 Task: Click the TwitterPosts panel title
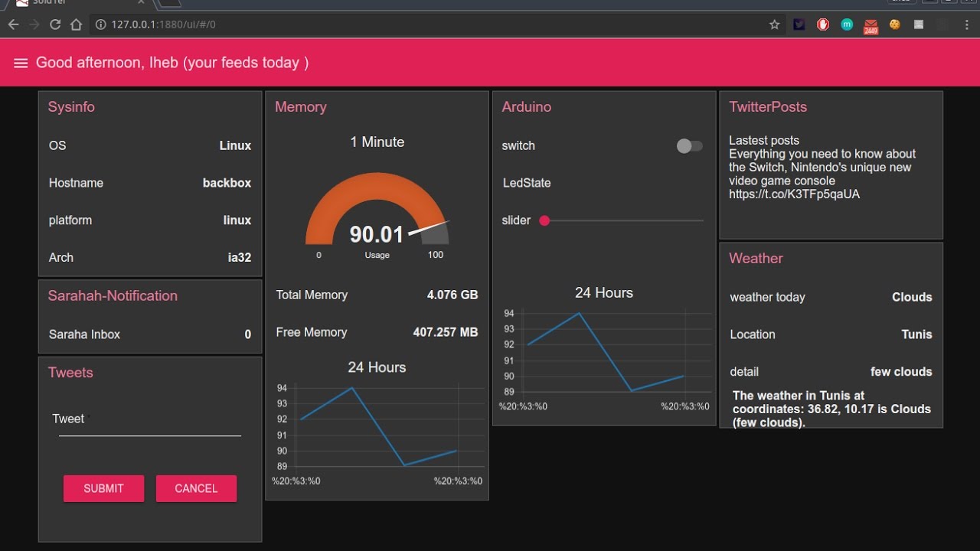(x=768, y=107)
